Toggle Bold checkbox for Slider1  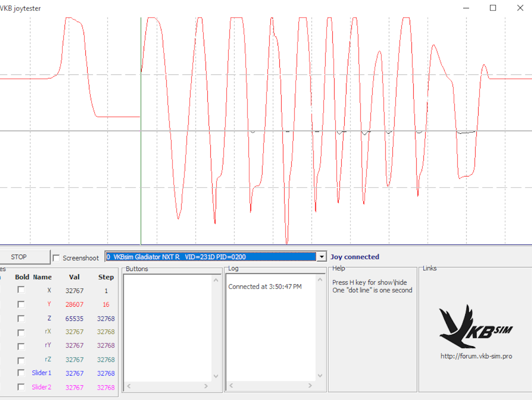pyautogui.click(x=21, y=373)
